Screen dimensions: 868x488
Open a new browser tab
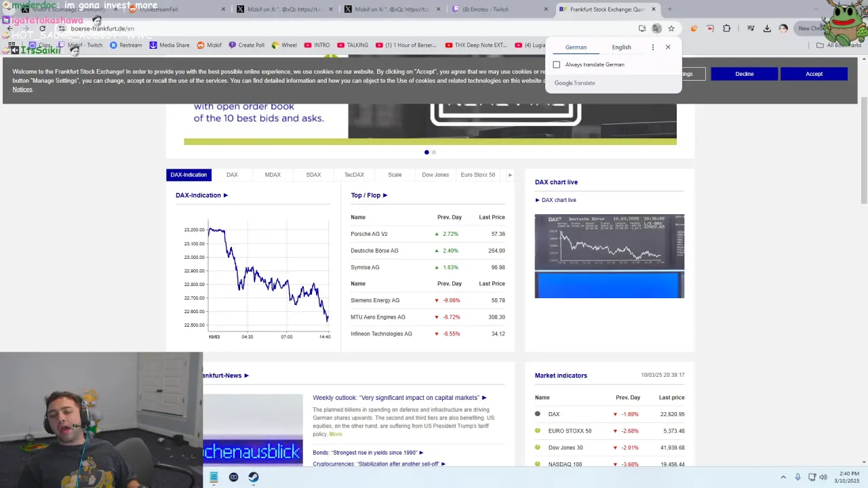click(x=670, y=9)
